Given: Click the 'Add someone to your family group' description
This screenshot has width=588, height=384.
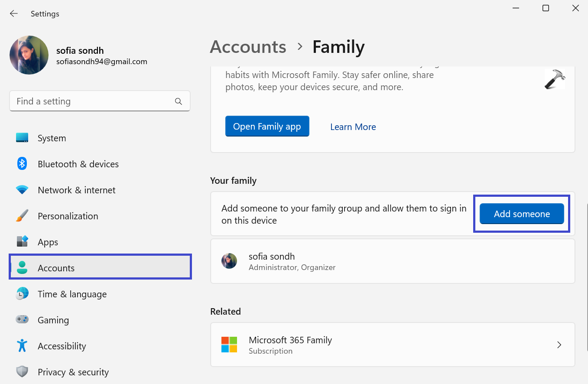Looking at the screenshot, I should coord(344,214).
